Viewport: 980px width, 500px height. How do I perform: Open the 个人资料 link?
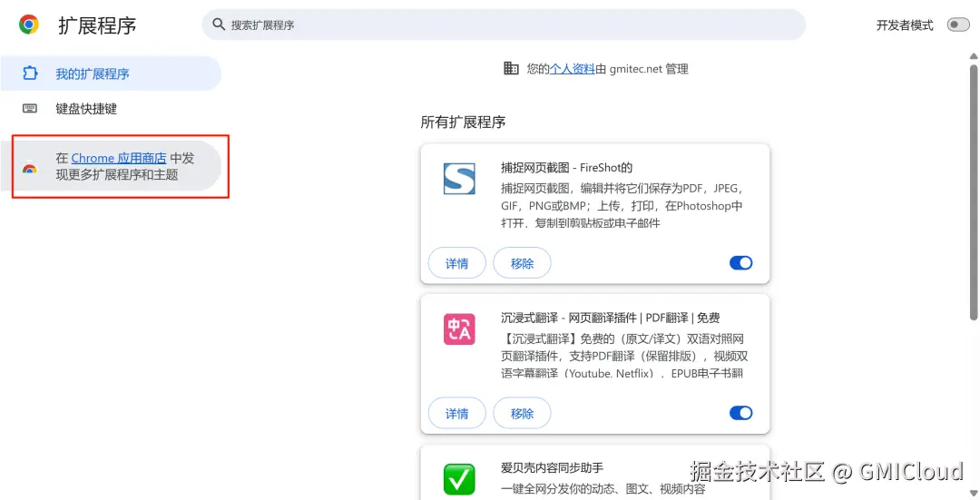point(573,69)
